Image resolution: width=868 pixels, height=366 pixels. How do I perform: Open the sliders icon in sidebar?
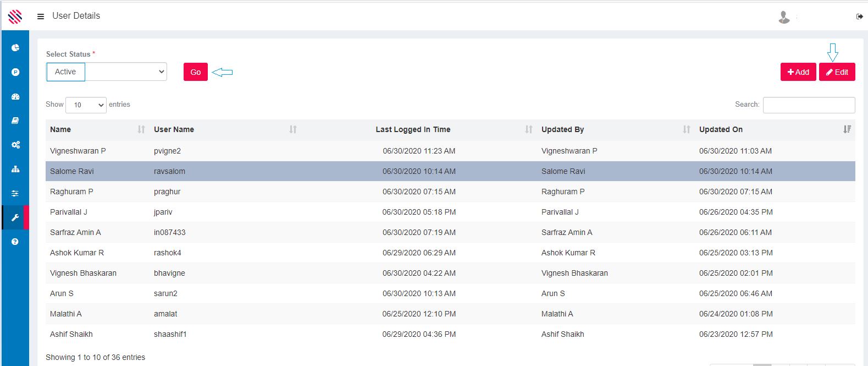pos(15,193)
